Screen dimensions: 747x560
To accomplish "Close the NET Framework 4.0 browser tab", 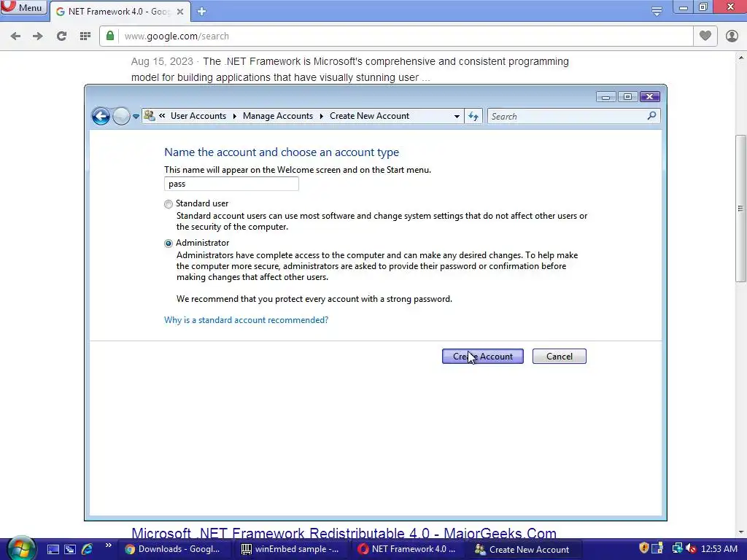I will pyautogui.click(x=180, y=12).
